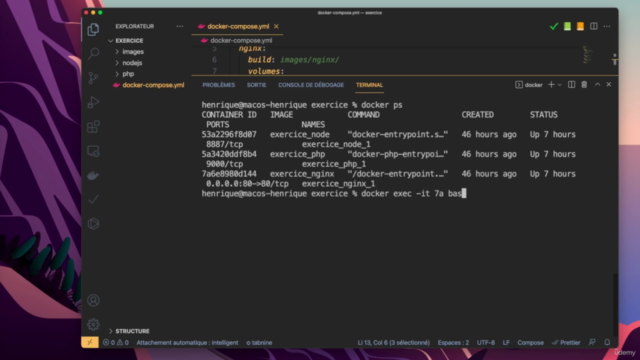640x360 pixels.
Task: Select docker-compose.yml in the file explorer
Action: point(153,85)
